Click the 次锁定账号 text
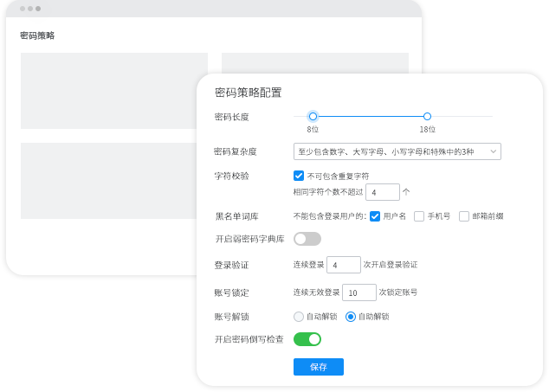549x392 pixels. (x=398, y=292)
